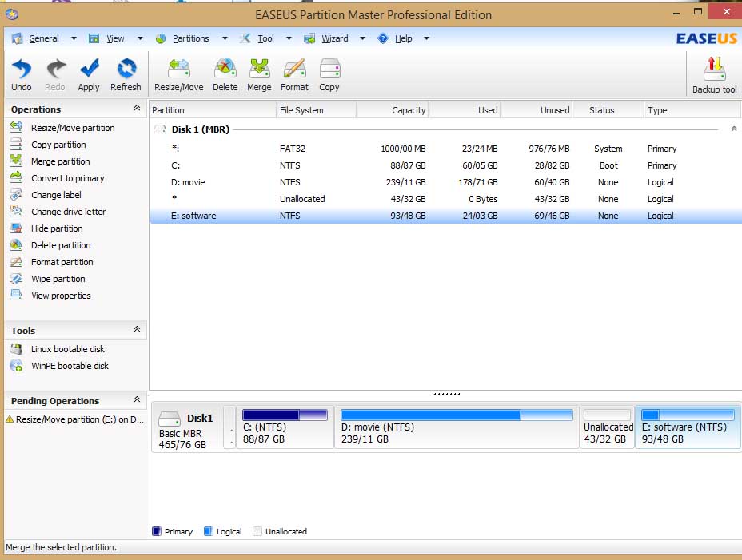
Task: Click the Format toolbar icon
Action: (294, 74)
